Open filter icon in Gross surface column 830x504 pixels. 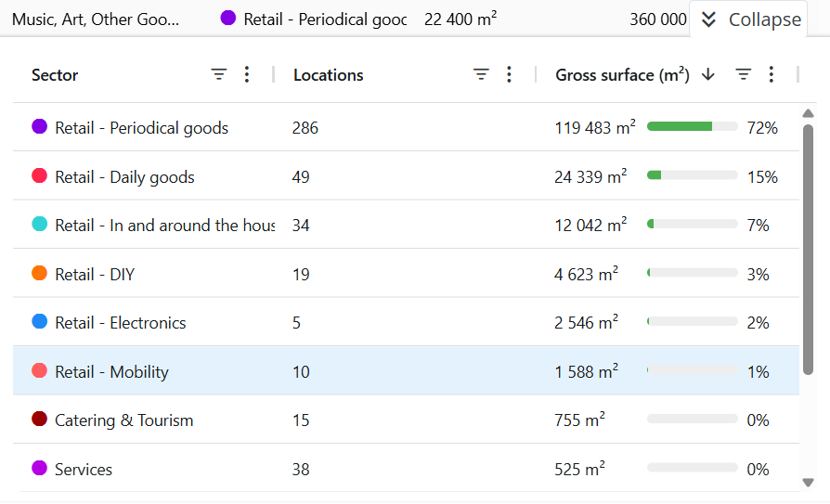point(744,75)
